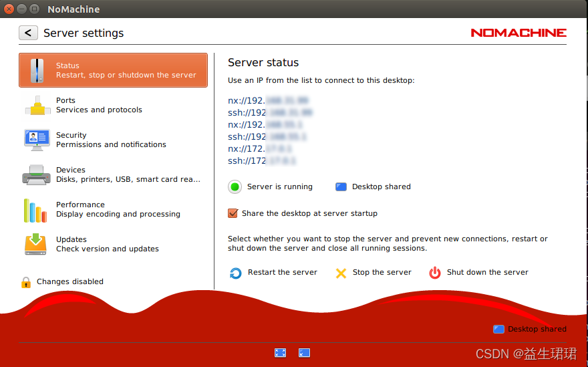
Task: Click the fullscreen icon in bottom bar
Action: coord(280,353)
